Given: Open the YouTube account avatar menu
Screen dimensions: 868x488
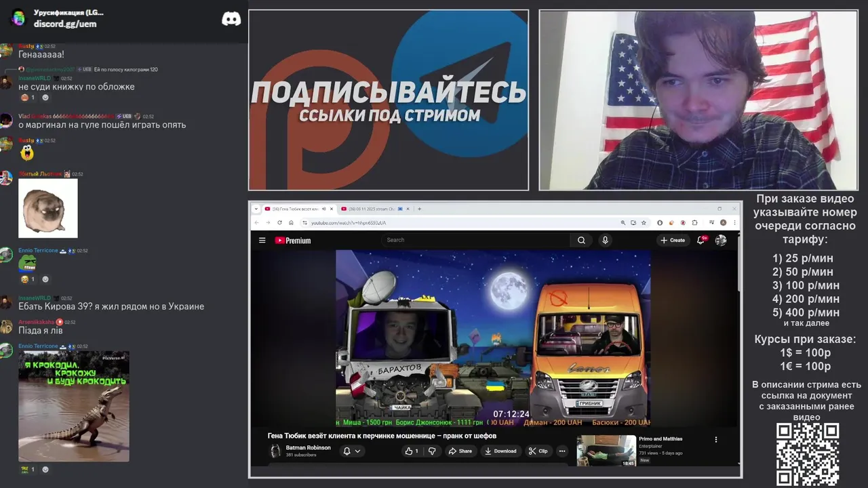Looking at the screenshot, I should coord(721,240).
